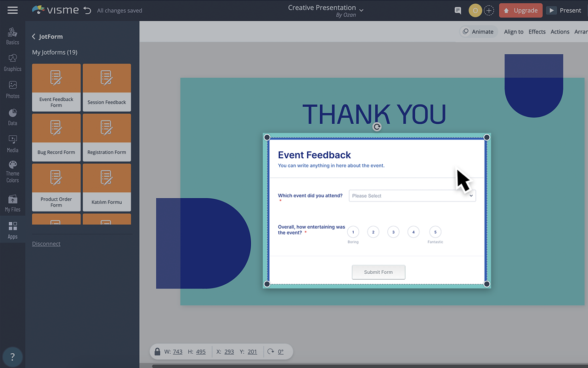This screenshot has height=368, width=588.
Task: Open the Apps panel
Action: coord(12,230)
